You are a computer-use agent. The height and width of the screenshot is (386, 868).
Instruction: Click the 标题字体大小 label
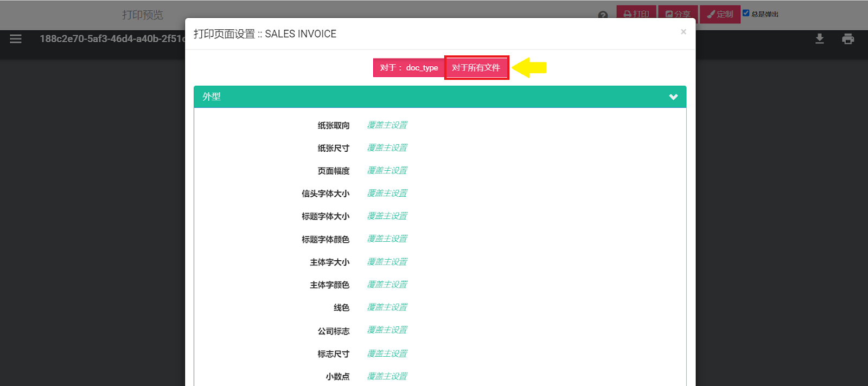[x=325, y=216]
